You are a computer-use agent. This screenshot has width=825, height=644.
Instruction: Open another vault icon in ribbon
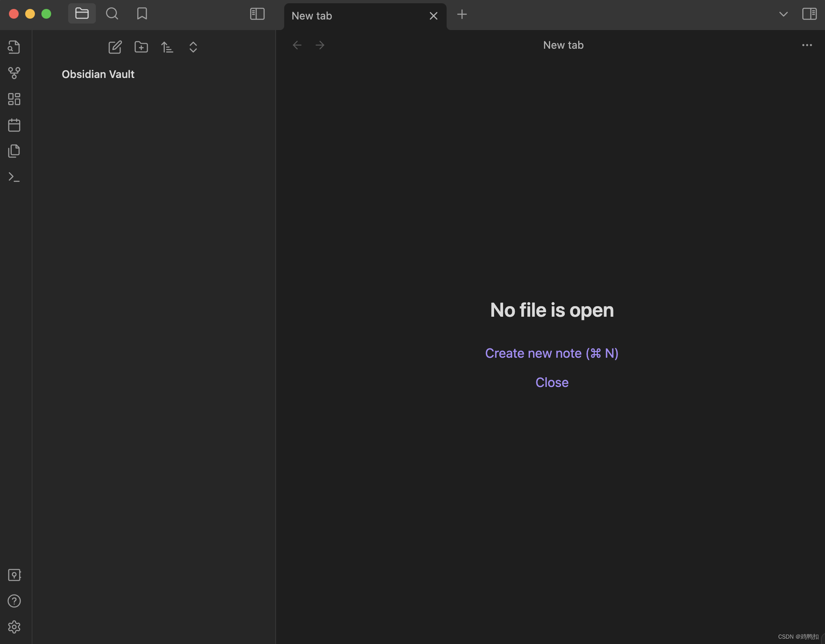coord(14,575)
